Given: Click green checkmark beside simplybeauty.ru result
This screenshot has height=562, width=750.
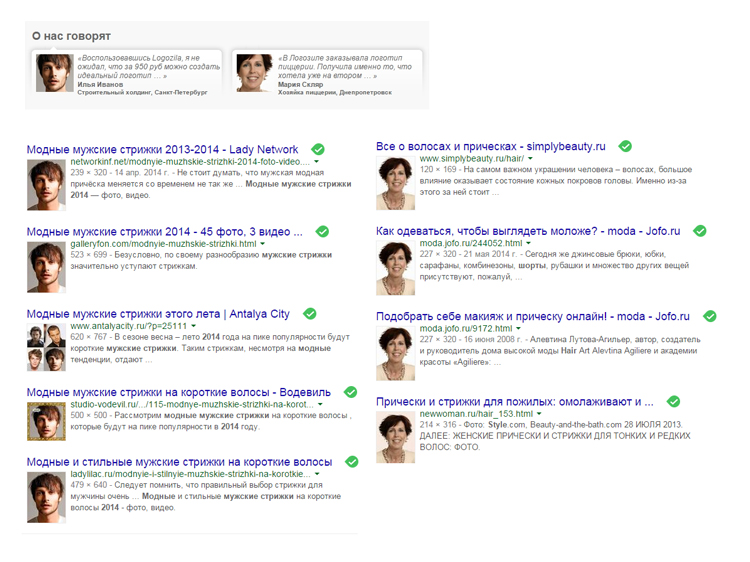Looking at the screenshot, I should point(624,146).
